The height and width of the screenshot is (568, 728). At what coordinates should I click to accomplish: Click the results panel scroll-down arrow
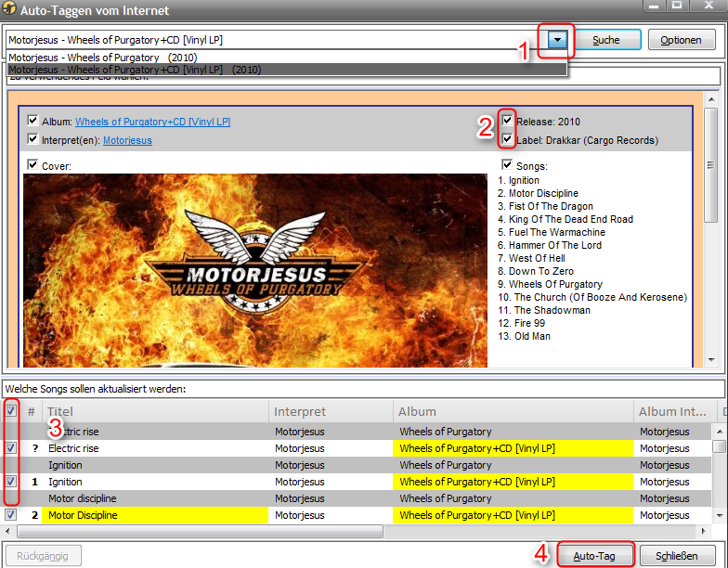click(x=711, y=360)
